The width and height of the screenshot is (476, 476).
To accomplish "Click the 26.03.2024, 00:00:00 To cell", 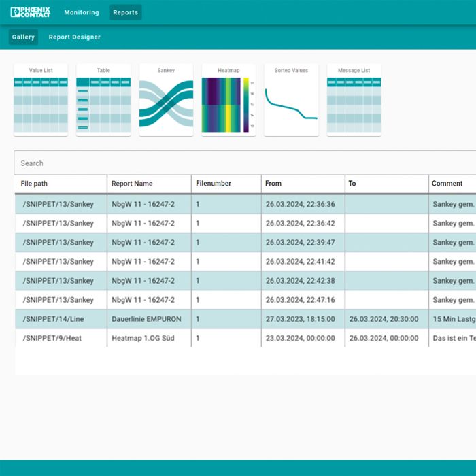I will click(x=387, y=338).
